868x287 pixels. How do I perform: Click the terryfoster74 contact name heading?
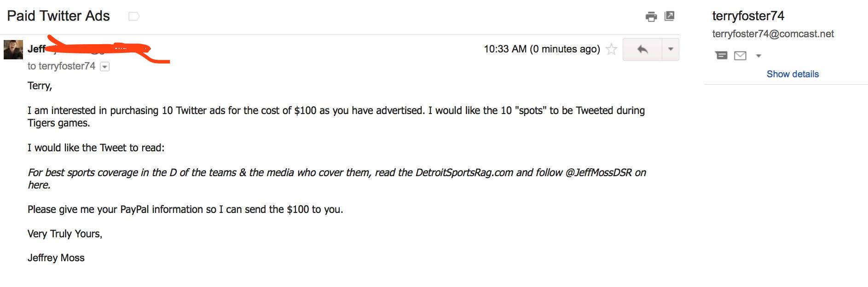[748, 16]
